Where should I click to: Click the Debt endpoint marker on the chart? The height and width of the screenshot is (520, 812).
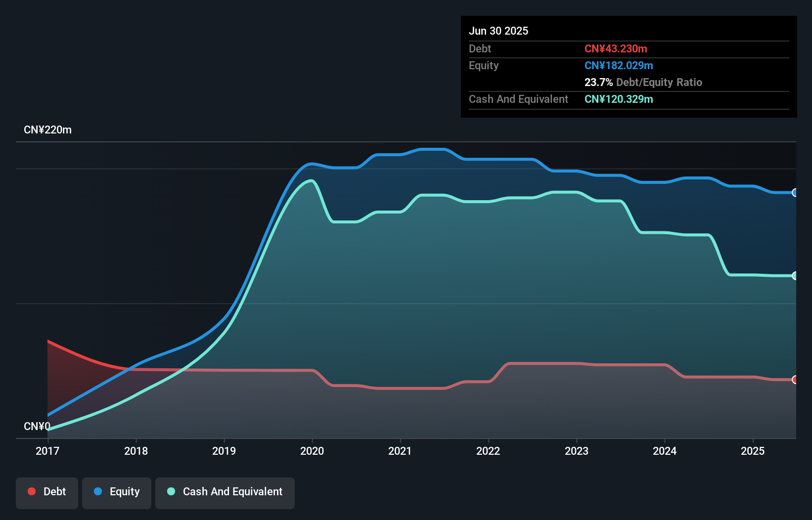[x=795, y=380]
